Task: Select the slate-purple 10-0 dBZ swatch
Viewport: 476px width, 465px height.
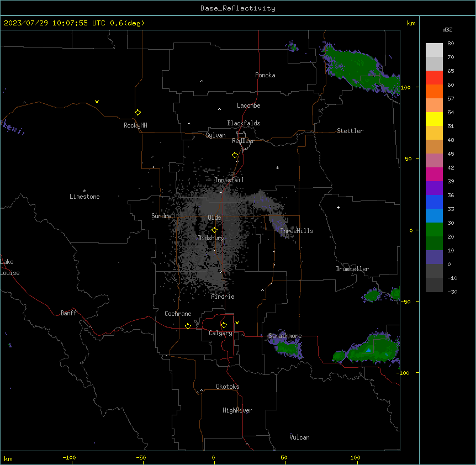Action: [434, 257]
